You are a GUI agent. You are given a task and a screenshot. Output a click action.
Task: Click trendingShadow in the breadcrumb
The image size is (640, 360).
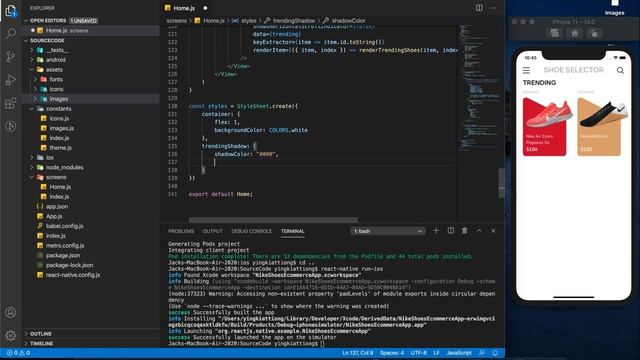[x=293, y=20]
